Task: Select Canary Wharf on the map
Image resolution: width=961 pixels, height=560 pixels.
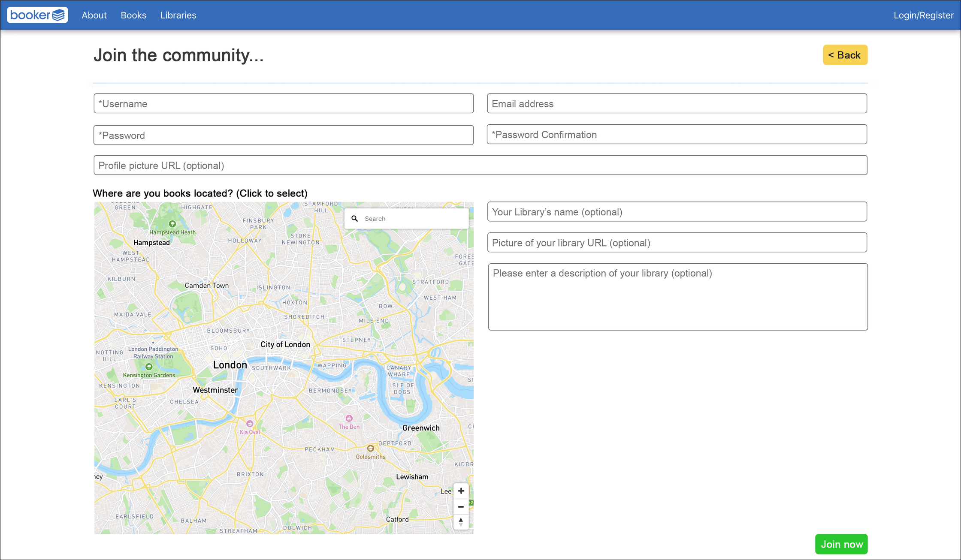Action: coord(399,371)
